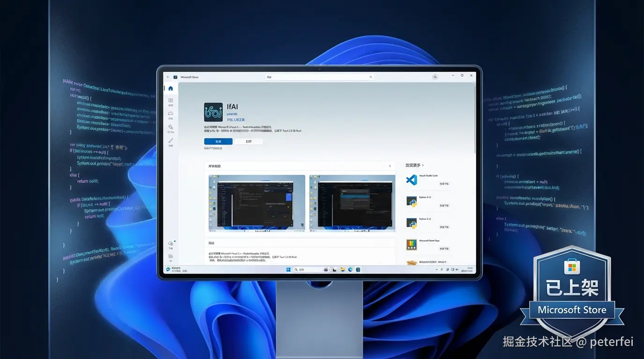Viewport: 644px width, 359px height.
Task: Open the Gaming controller icon in the sidebar
Action: click(x=171, y=114)
